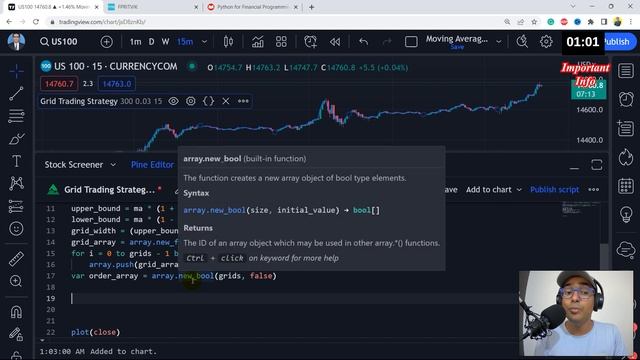640x360 pixels.
Task: Open the calendar panel
Action: pos(626,186)
